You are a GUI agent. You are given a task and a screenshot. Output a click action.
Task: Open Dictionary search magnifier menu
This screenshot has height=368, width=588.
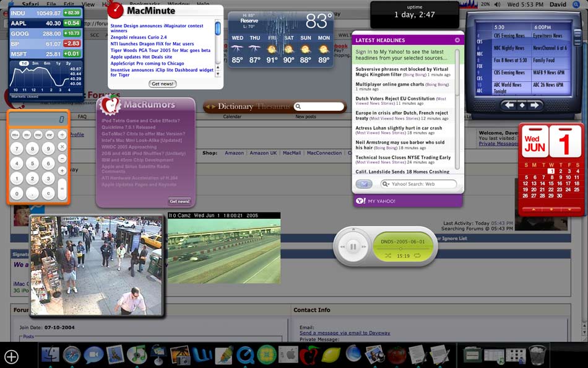click(298, 107)
